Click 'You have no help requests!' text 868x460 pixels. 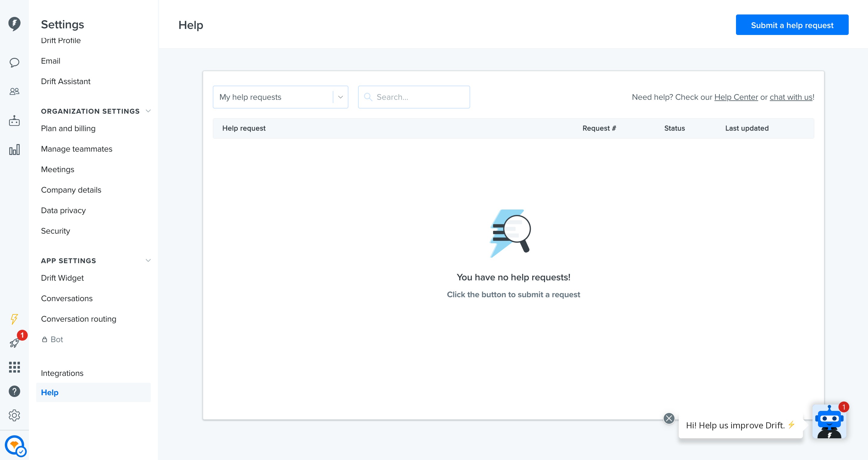pyautogui.click(x=513, y=277)
